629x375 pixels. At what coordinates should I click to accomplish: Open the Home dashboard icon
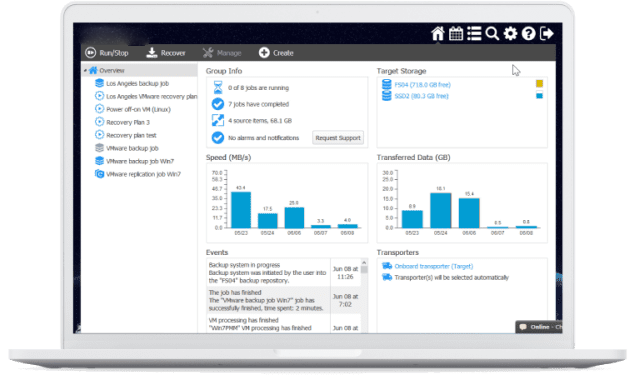[438, 34]
